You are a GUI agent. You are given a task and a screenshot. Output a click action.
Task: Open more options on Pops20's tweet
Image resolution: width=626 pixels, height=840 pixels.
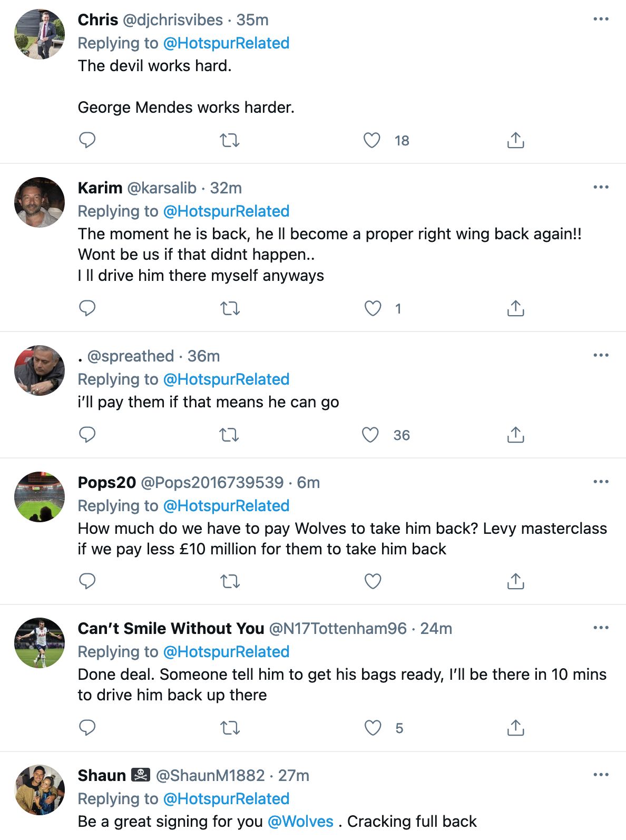[x=601, y=482]
